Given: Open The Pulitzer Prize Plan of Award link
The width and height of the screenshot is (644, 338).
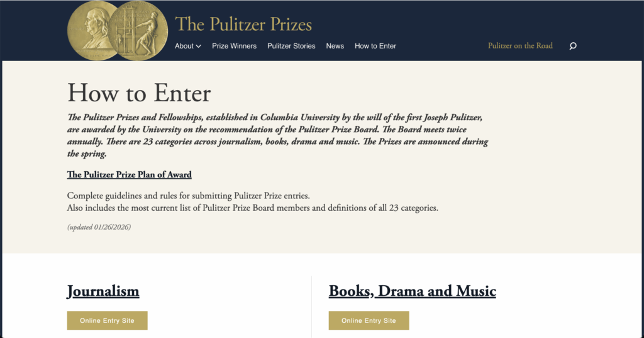Looking at the screenshot, I should point(130,174).
